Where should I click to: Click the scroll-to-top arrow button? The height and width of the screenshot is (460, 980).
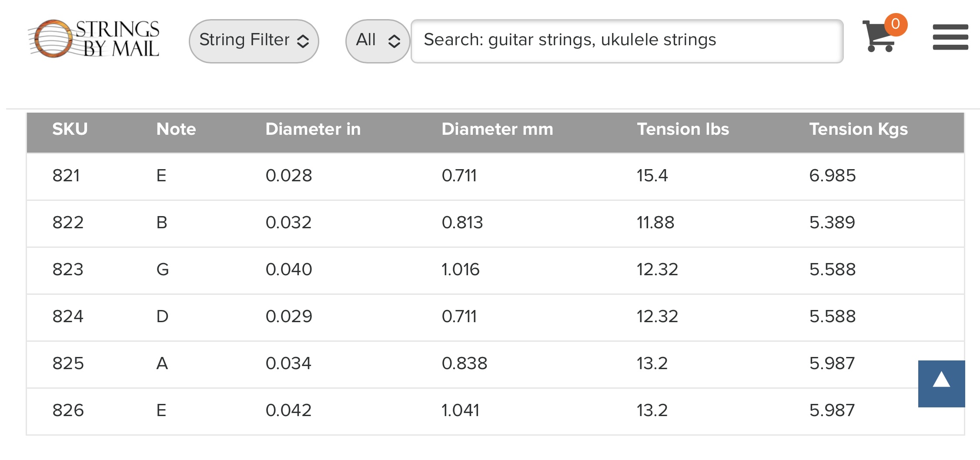(x=941, y=383)
